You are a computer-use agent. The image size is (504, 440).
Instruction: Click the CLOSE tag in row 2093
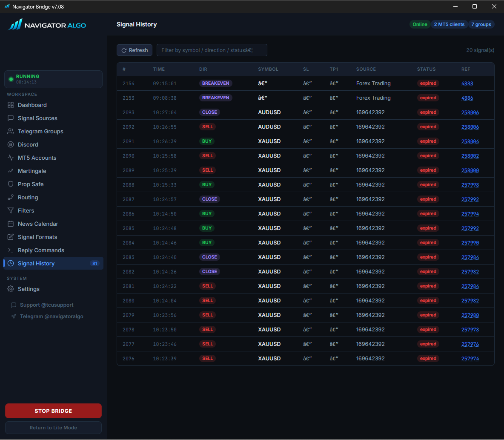(209, 112)
